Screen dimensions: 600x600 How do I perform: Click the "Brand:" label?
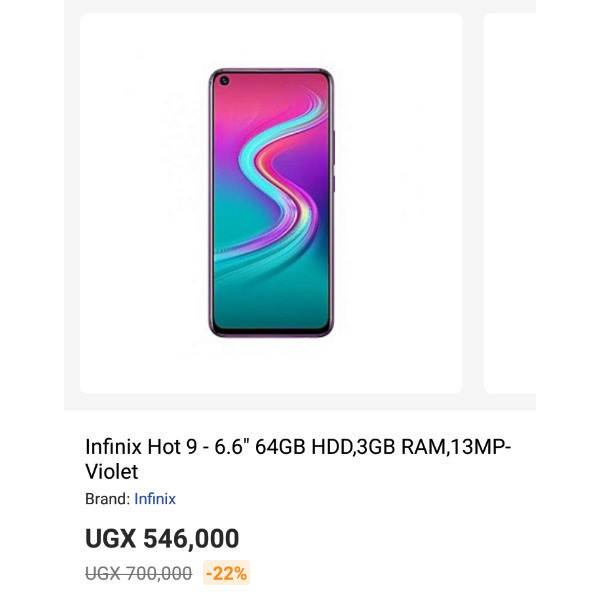click(108, 499)
